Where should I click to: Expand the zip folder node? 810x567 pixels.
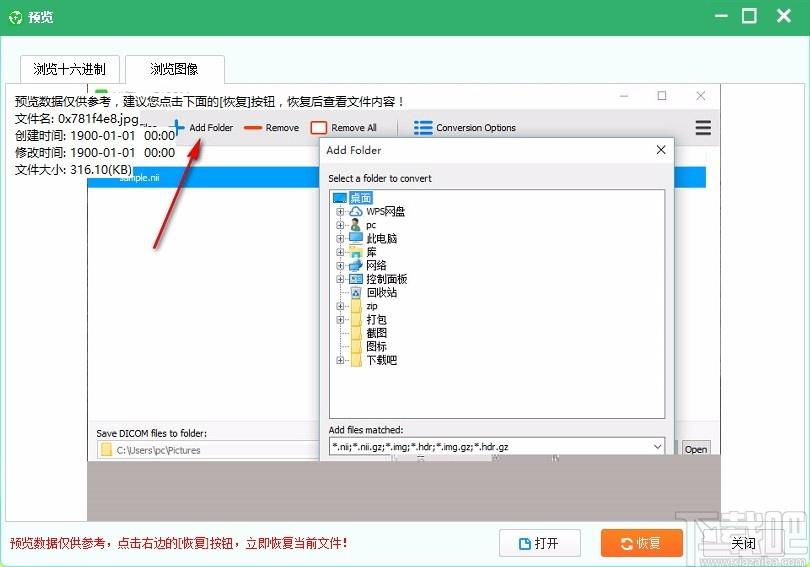[340, 306]
